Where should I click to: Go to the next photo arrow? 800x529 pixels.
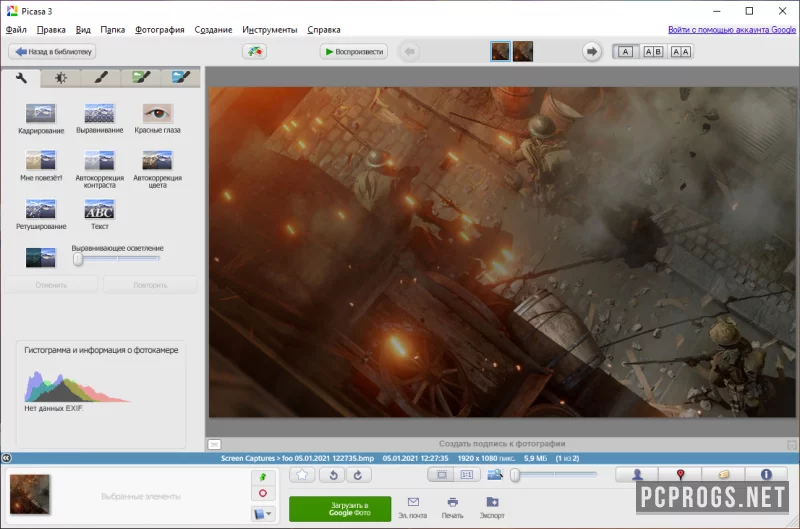point(591,52)
